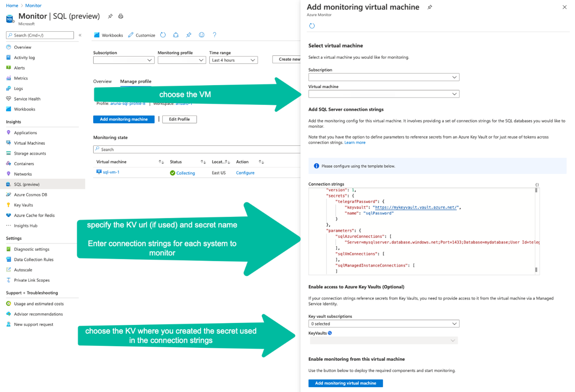Click the Edit Profile button

(179, 119)
